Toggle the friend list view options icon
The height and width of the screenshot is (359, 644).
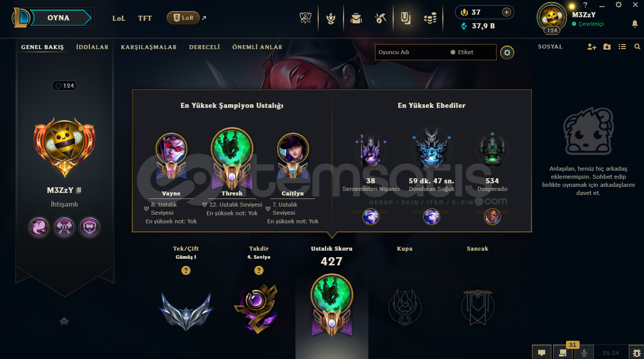(622, 47)
